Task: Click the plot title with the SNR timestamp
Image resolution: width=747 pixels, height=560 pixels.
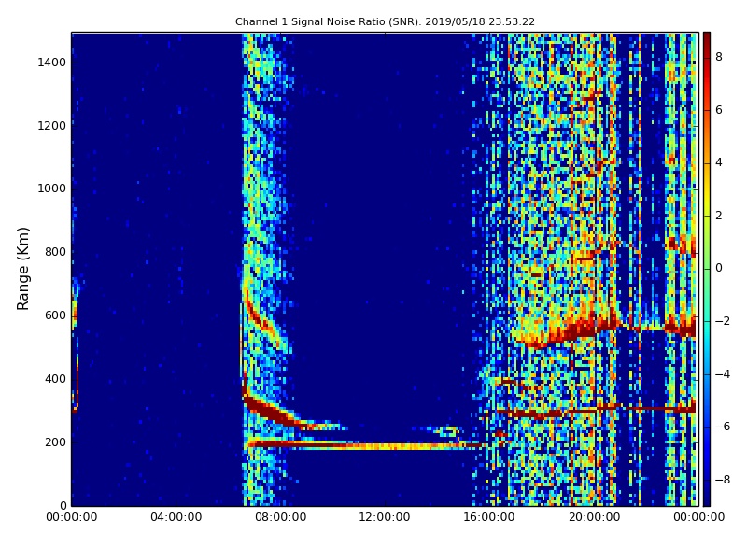Action: coord(385,21)
